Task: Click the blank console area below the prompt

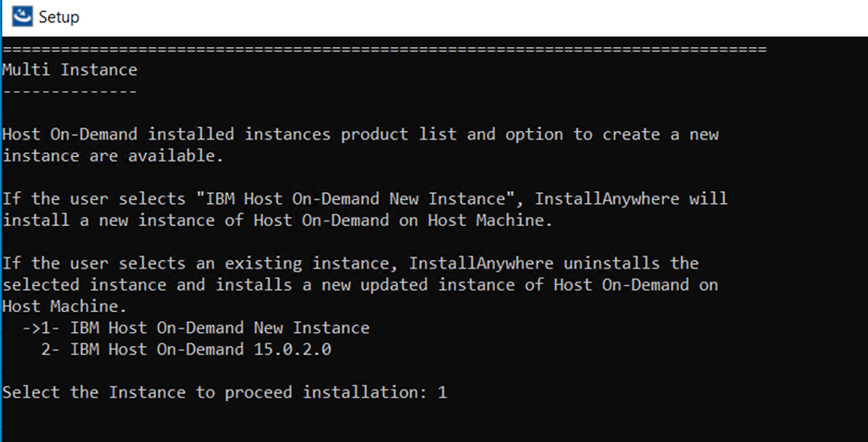Action: tap(434, 420)
